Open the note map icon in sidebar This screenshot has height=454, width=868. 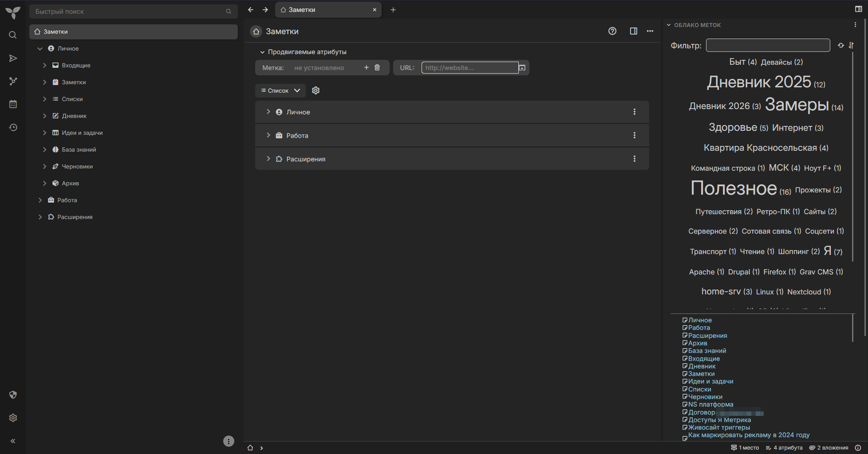point(13,81)
